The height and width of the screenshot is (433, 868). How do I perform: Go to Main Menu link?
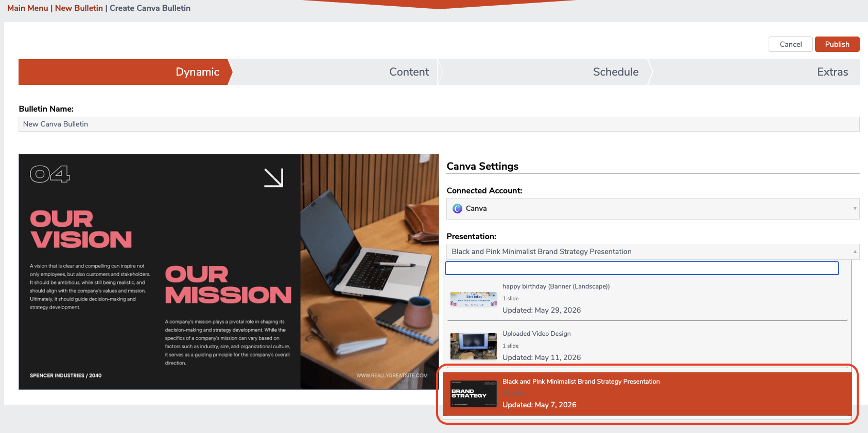coord(28,8)
